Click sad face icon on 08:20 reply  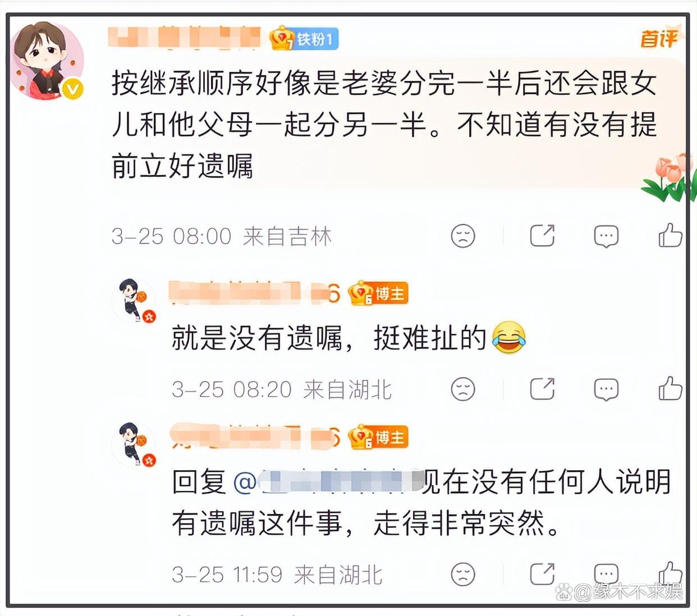point(463,389)
